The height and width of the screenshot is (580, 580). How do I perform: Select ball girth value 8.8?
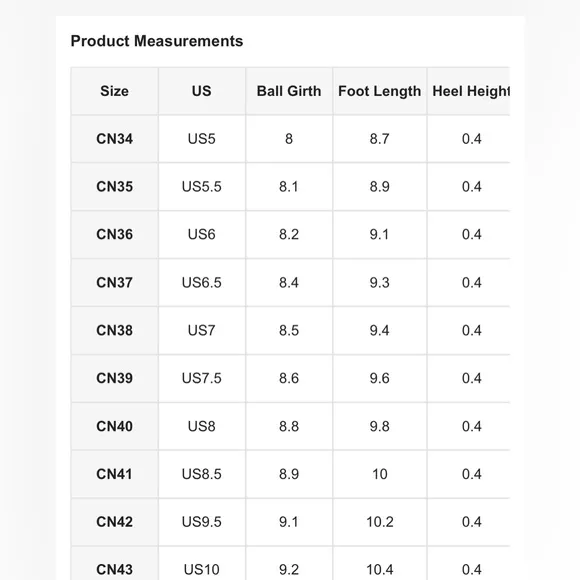click(x=289, y=426)
